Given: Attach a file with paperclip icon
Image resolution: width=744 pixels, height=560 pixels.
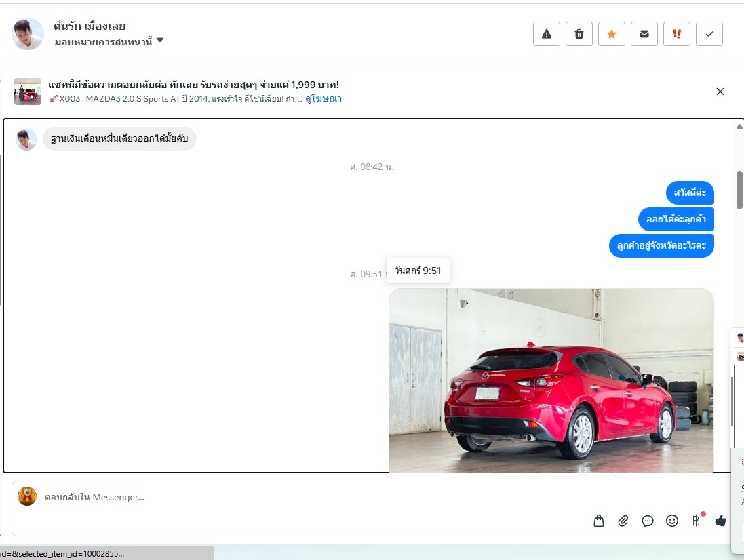Looking at the screenshot, I should pyautogui.click(x=623, y=521).
